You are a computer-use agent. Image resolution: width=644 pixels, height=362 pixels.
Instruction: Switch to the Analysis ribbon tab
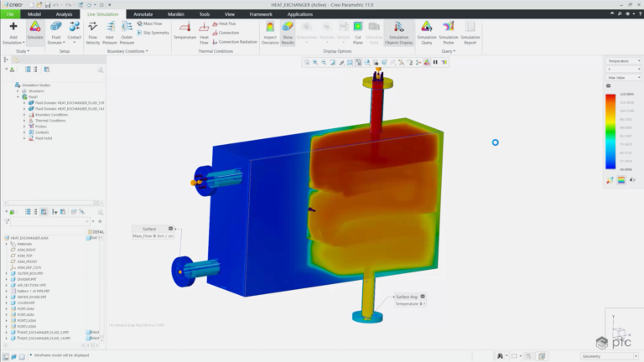64,14
